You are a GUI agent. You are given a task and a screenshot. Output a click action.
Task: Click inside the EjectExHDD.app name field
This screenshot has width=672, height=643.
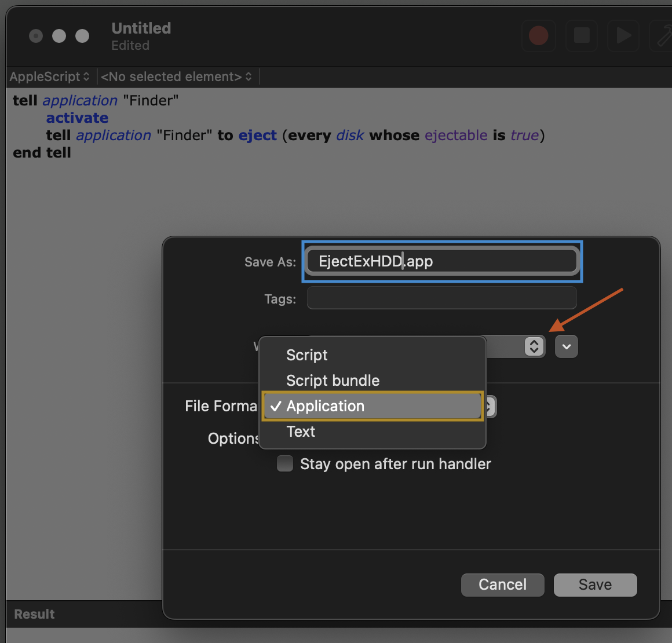(442, 261)
